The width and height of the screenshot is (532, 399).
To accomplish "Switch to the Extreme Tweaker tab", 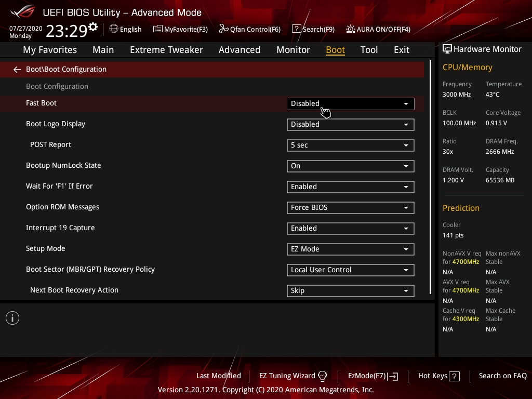I will coord(166,50).
